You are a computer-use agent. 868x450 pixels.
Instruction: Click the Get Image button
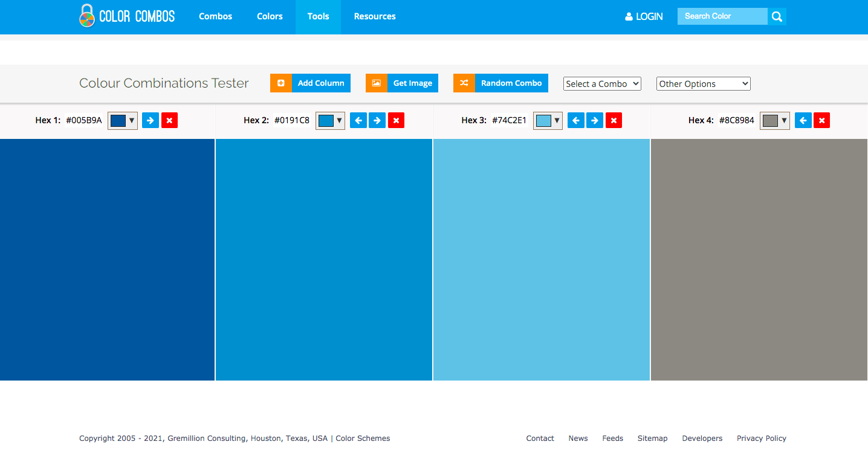[x=402, y=83]
